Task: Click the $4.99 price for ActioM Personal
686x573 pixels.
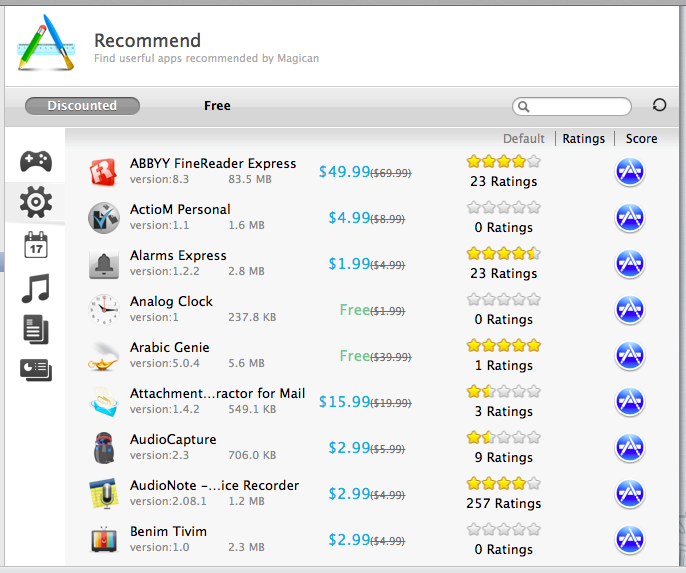Action: pyautogui.click(x=350, y=218)
